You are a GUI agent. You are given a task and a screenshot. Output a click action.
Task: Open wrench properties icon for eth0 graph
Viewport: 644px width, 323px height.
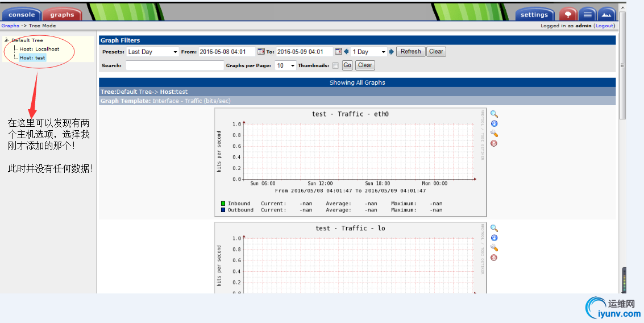494,134
